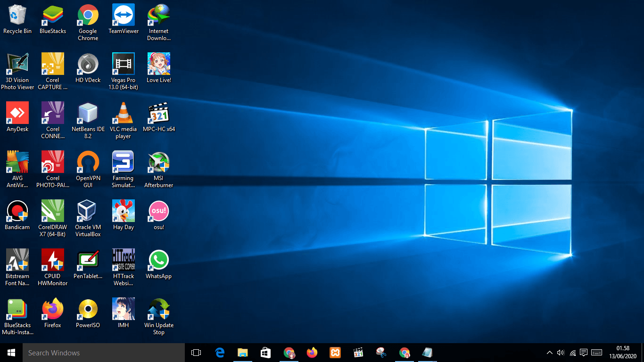Select the Google Chrome desktop shortcut
The height and width of the screenshot is (362, 644).
88,22
